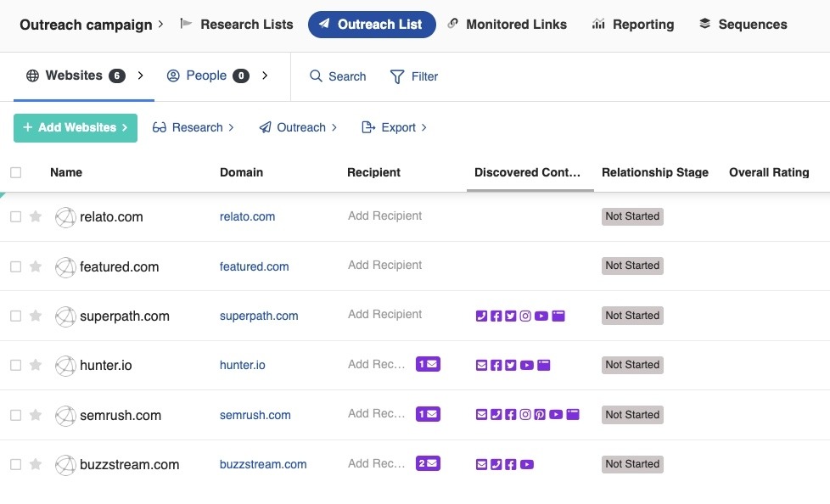Click the Search magnifier icon
The height and width of the screenshot is (504, 830).
tap(315, 76)
